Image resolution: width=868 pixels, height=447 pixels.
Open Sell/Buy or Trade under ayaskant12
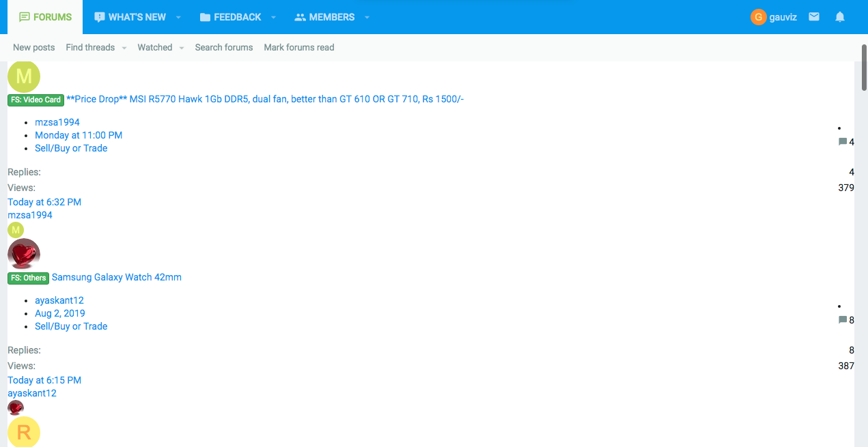click(x=71, y=326)
